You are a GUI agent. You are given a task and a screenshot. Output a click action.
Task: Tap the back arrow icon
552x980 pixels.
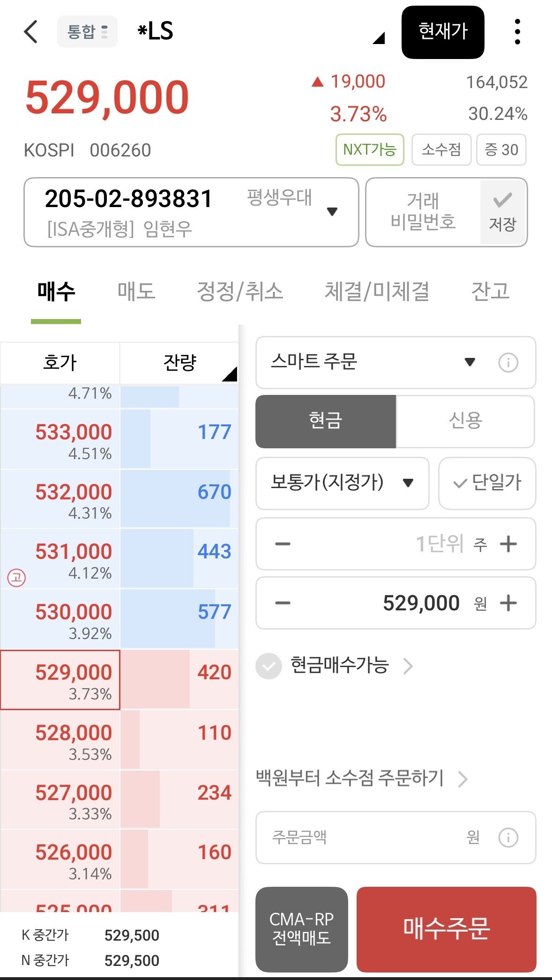pos(31,32)
